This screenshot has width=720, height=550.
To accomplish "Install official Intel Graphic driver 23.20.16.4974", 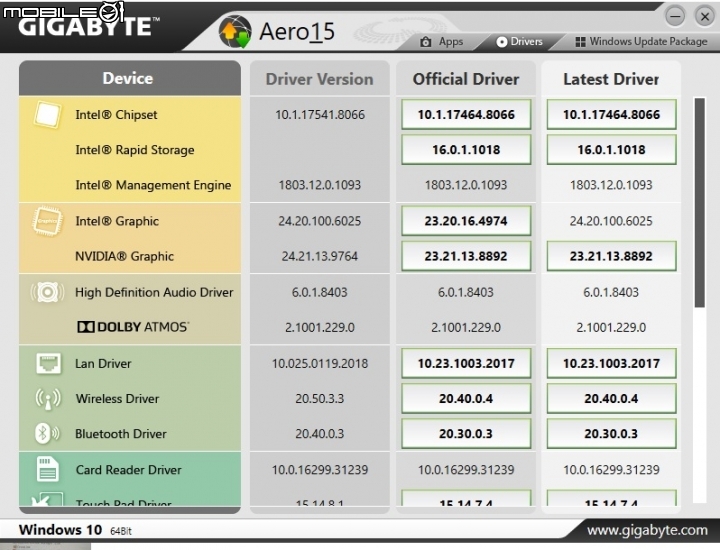I will point(466,221).
